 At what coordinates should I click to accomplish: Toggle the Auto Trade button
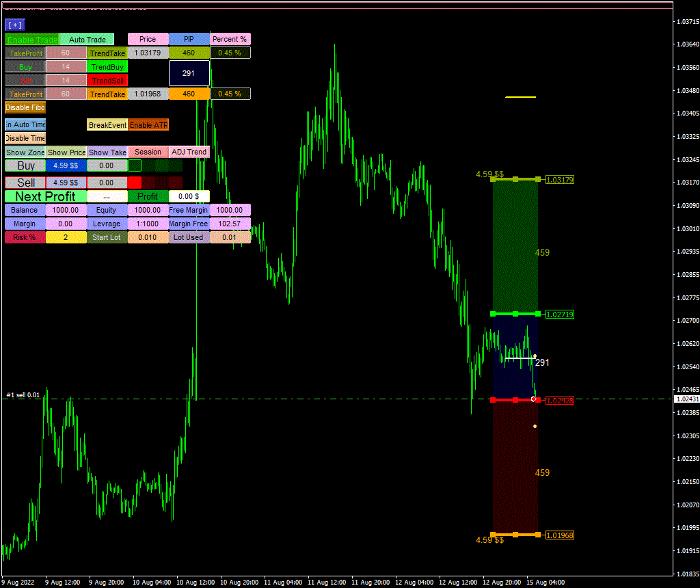87,39
